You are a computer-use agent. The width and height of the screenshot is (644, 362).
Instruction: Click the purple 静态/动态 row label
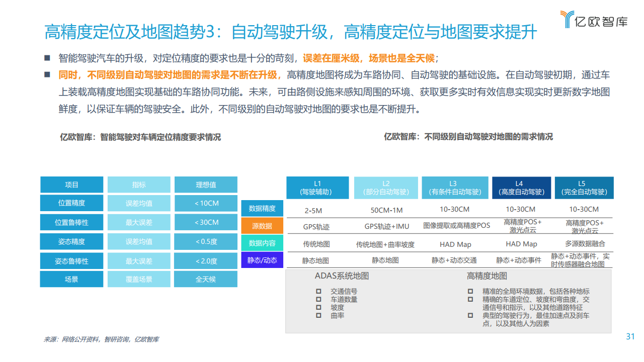[x=262, y=260]
